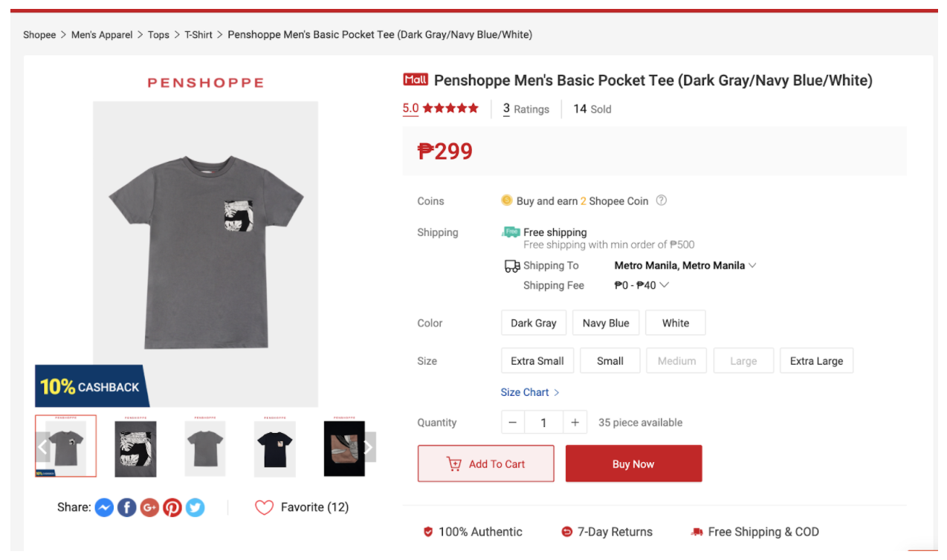
Task: Share this tee on Facebook
Action: coord(126,507)
